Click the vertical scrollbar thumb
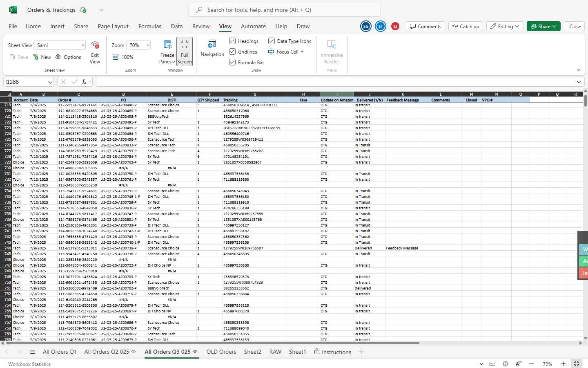 [585, 101]
